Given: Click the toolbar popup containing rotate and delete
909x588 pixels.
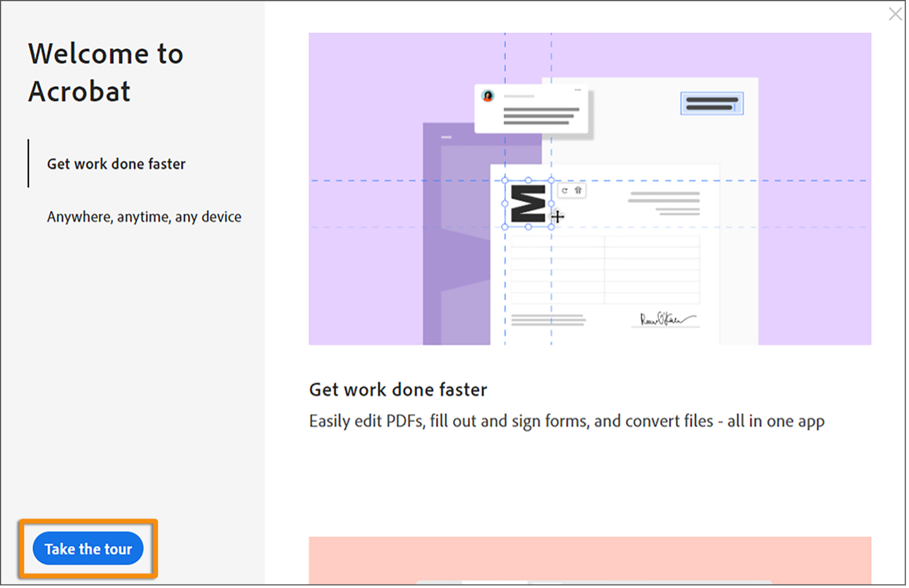Looking at the screenshot, I should [572, 190].
